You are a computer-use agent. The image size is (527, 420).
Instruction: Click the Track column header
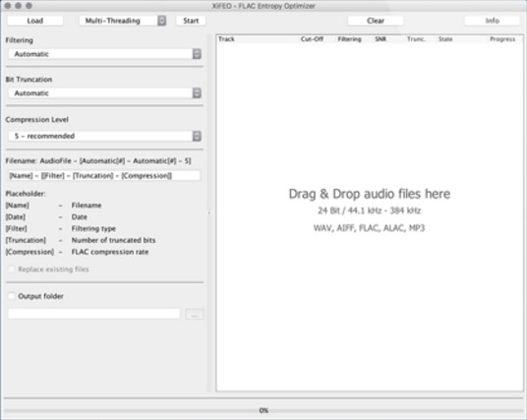pos(226,39)
